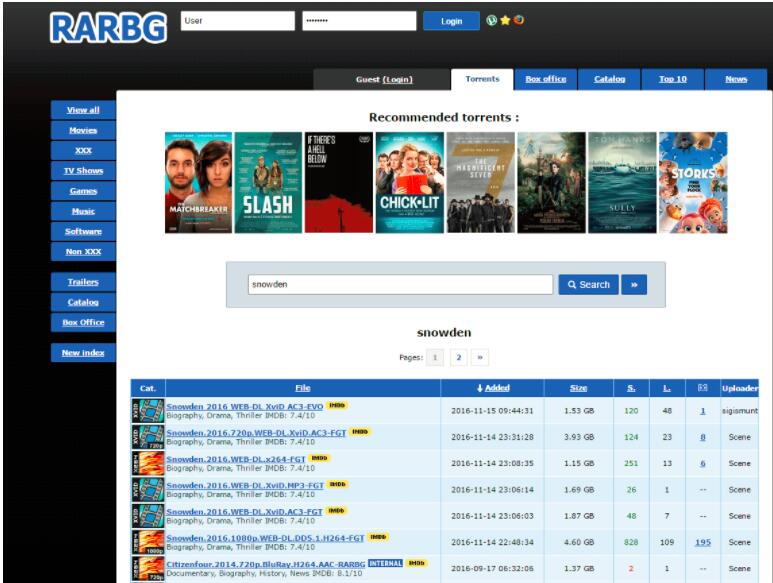Sort by File column header
The image size is (773, 583).
tap(303, 388)
